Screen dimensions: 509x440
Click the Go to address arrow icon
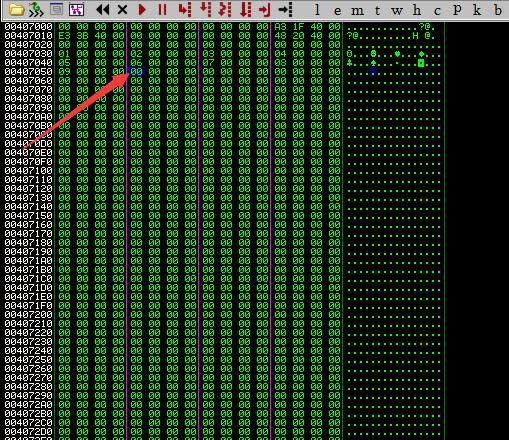click(285, 10)
